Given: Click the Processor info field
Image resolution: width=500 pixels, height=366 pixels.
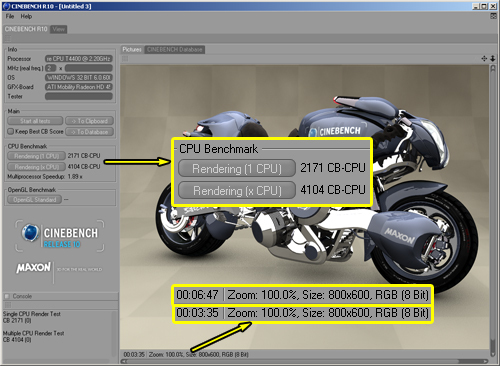Looking at the screenshot, I should pyautogui.click(x=79, y=59).
